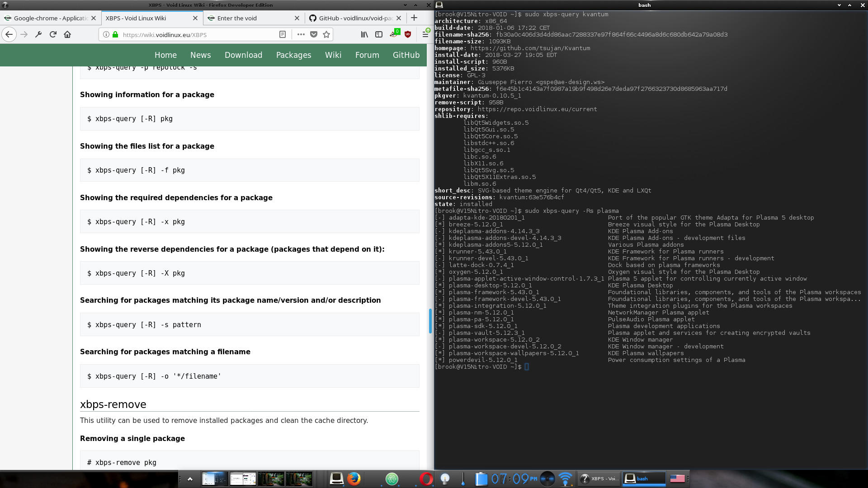
Task: Open Packages in wiki navigation
Action: click(293, 55)
